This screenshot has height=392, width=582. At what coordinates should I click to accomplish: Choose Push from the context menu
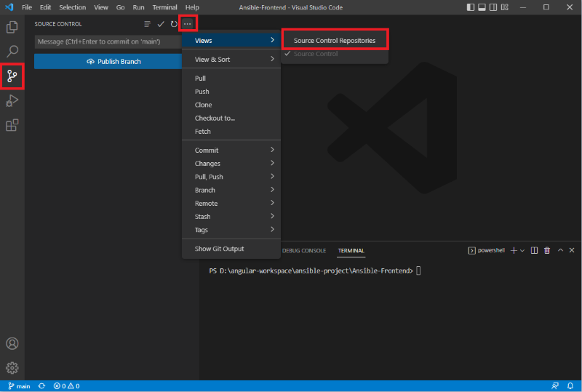pos(231,92)
